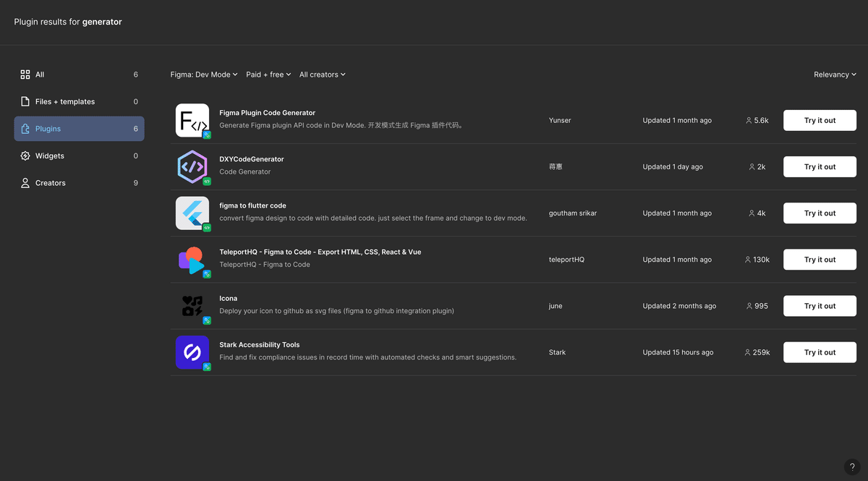Try it out for figma to flutter code
Viewport: 868px width, 481px height.
[820, 213]
